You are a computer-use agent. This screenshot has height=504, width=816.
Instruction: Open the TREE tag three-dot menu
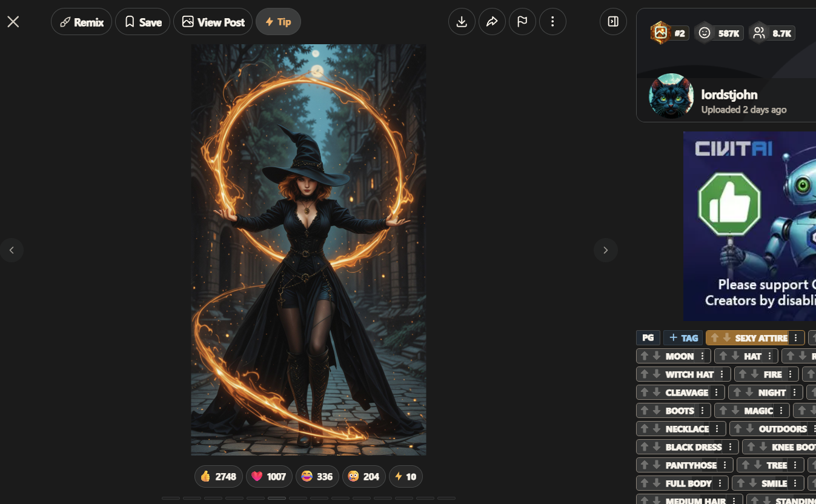tap(795, 465)
